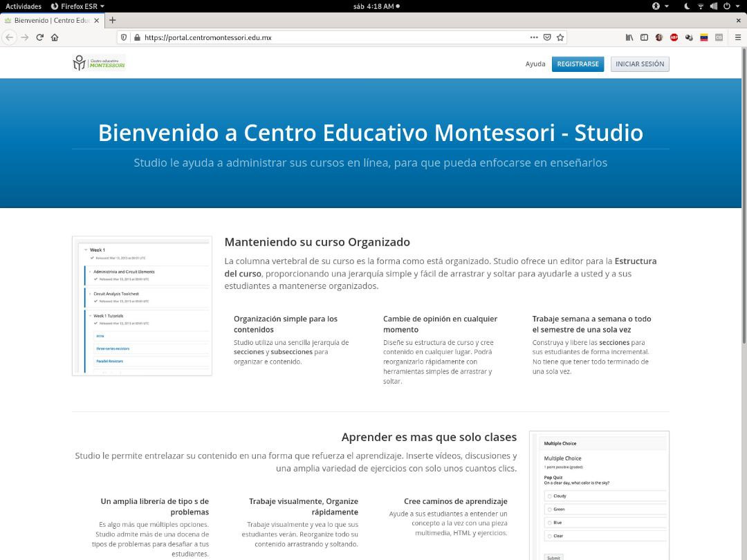Click Un amplia librería de tipos heading
The image size is (747, 560).
point(154,507)
